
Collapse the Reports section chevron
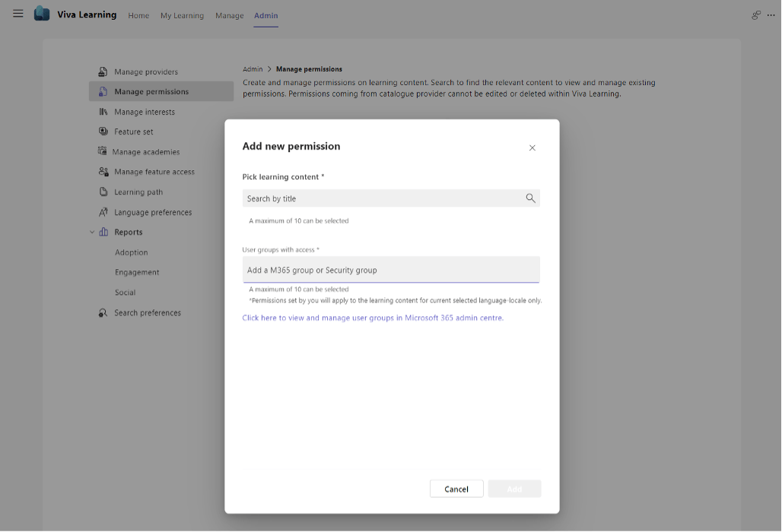point(92,232)
